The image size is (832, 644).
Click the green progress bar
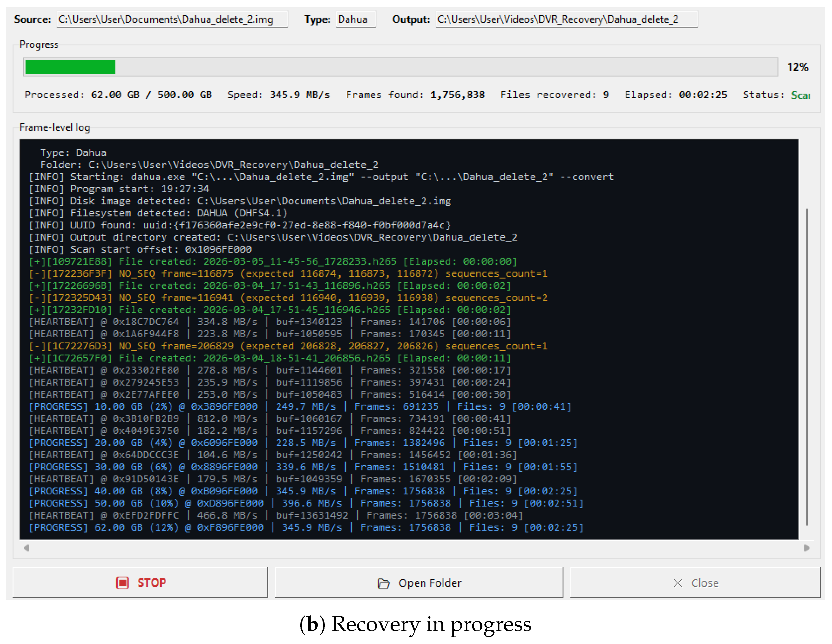(70, 67)
